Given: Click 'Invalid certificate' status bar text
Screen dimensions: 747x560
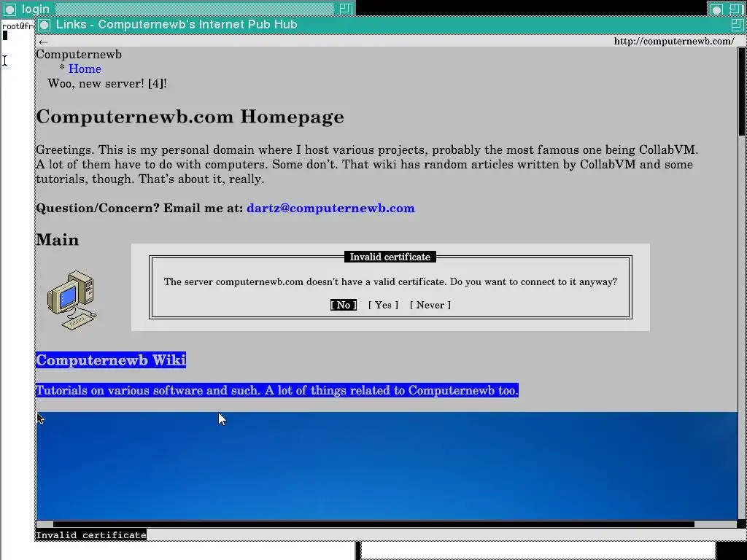Looking at the screenshot, I should 91,534.
